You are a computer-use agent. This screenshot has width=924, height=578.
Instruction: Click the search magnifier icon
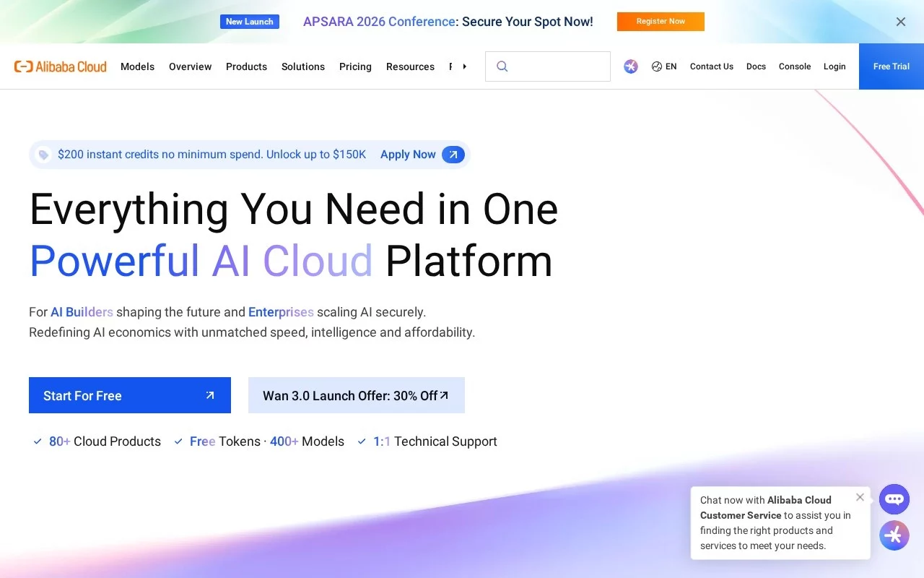(502, 66)
